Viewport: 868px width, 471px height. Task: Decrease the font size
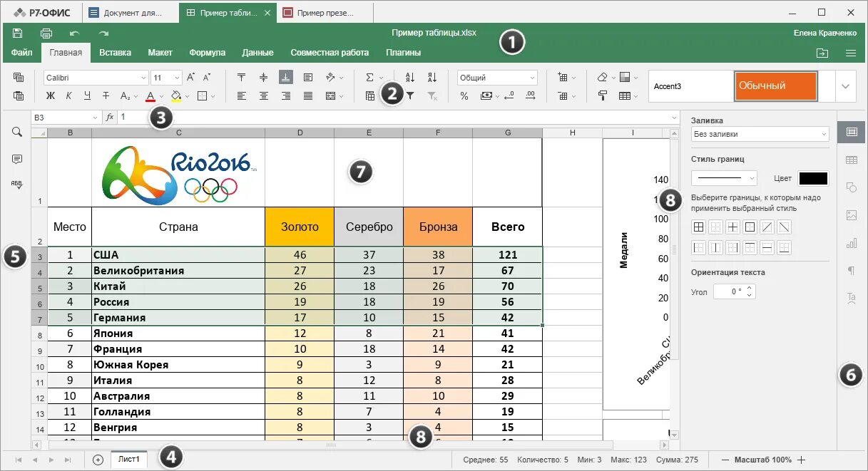tap(207, 78)
